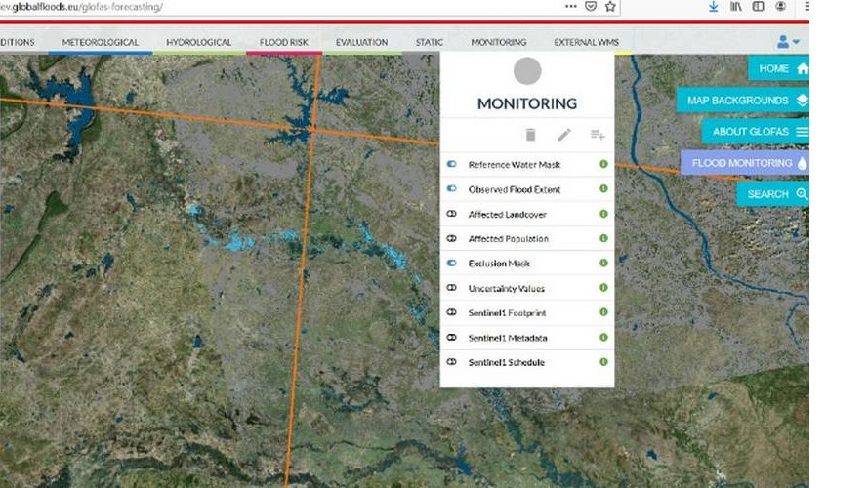The height and width of the screenshot is (488, 868).
Task: Enable Sentinel1 Schedule layer toggle
Action: coord(452,362)
